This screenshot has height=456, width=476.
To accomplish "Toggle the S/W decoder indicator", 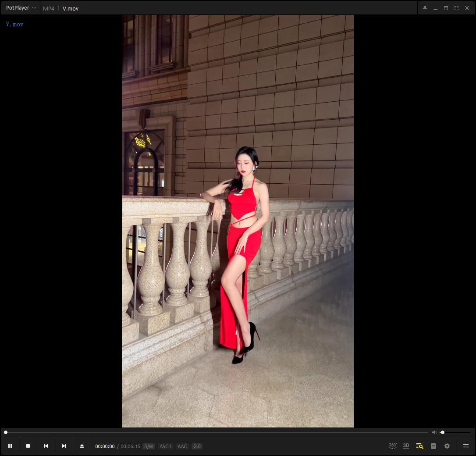I will tap(149, 446).
